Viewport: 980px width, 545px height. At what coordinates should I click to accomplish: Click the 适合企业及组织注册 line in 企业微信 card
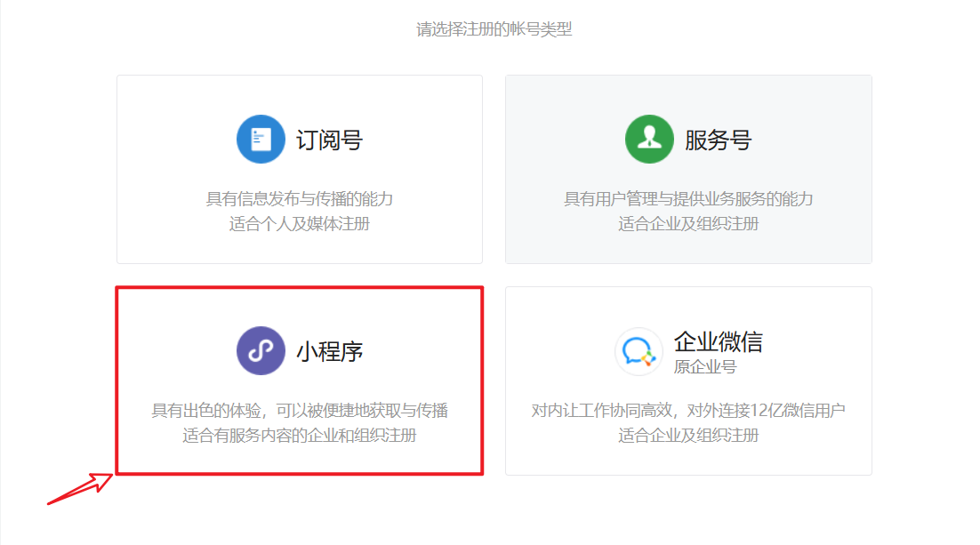click(x=688, y=436)
